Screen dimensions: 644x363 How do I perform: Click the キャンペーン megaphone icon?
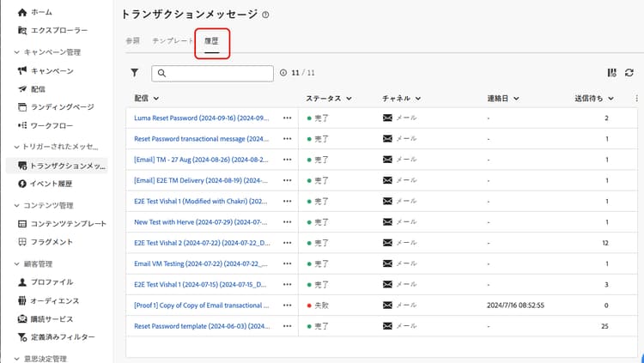[x=22, y=70]
